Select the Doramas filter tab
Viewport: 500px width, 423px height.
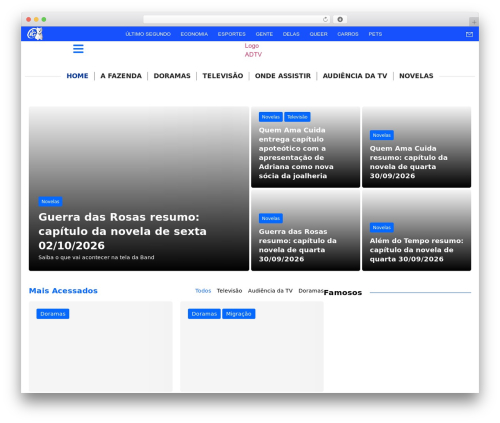[x=311, y=291]
